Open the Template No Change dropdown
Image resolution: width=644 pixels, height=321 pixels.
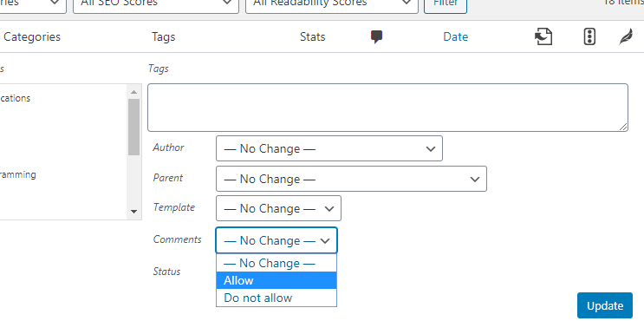(x=278, y=208)
